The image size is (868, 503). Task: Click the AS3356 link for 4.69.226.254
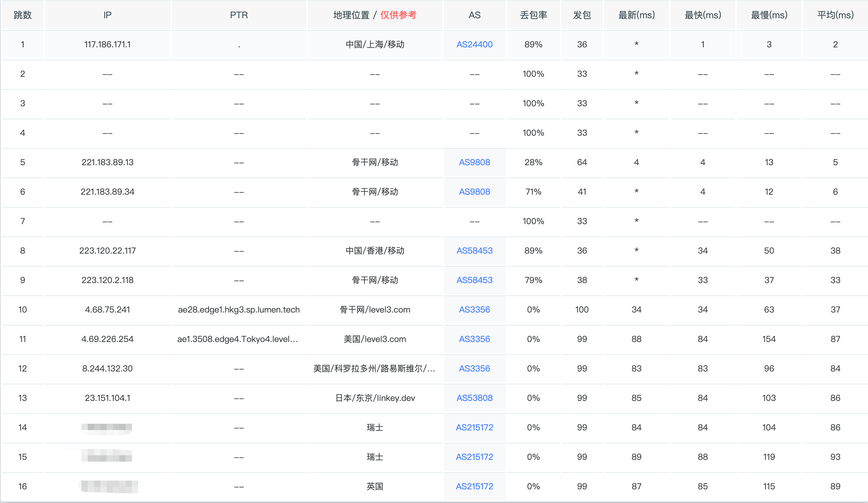[x=474, y=339]
